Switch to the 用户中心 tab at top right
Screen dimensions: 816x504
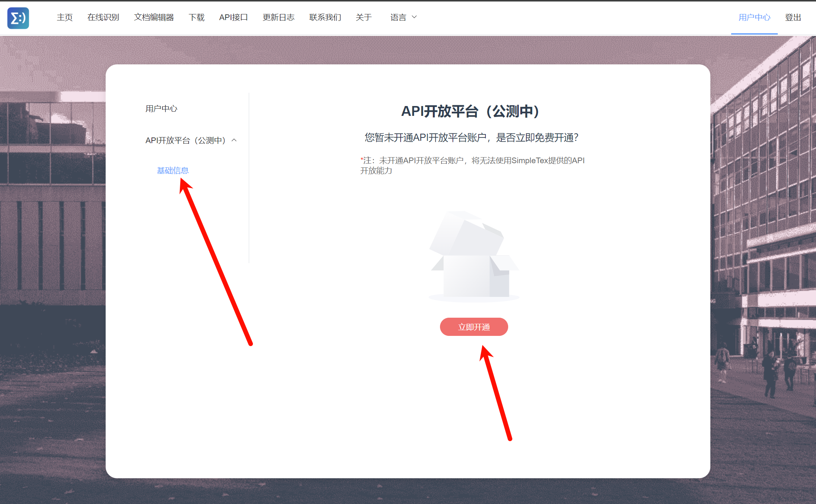click(x=754, y=17)
